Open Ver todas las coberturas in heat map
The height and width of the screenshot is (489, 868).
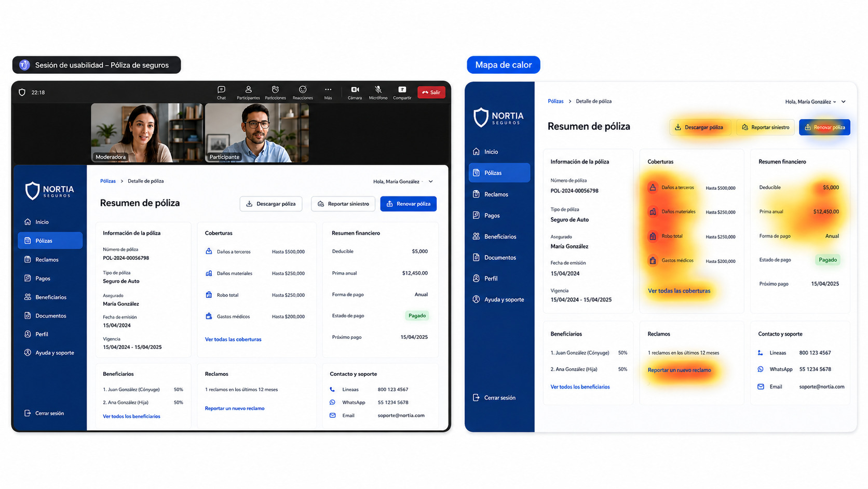(x=679, y=291)
